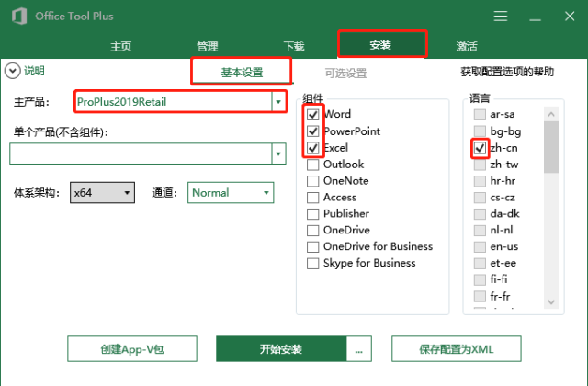Open the 激活 tab
The image size is (588, 386).
(x=467, y=46)
